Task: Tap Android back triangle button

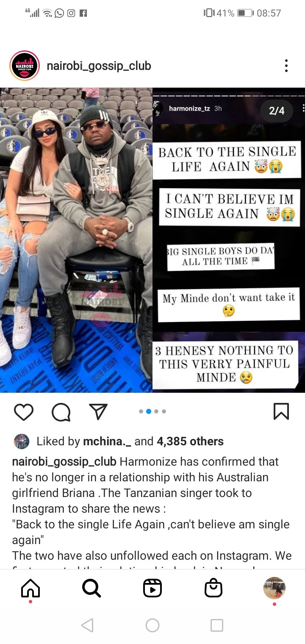Action: [87, 625]
